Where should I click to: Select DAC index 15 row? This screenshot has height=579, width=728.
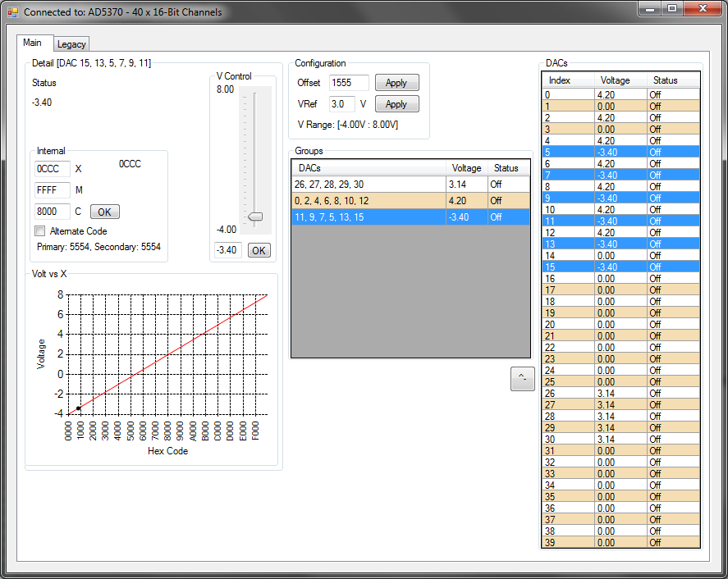pyautogui.click(x=620, y=267)
